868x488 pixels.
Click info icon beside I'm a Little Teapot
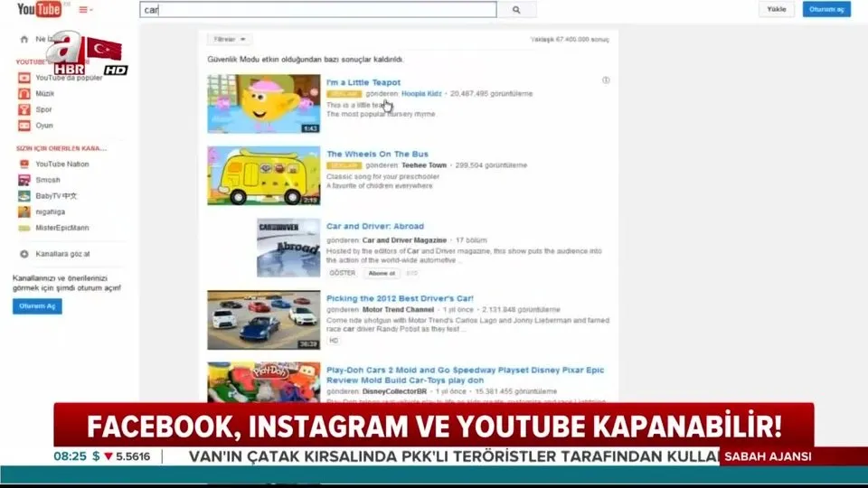[606, 80]
